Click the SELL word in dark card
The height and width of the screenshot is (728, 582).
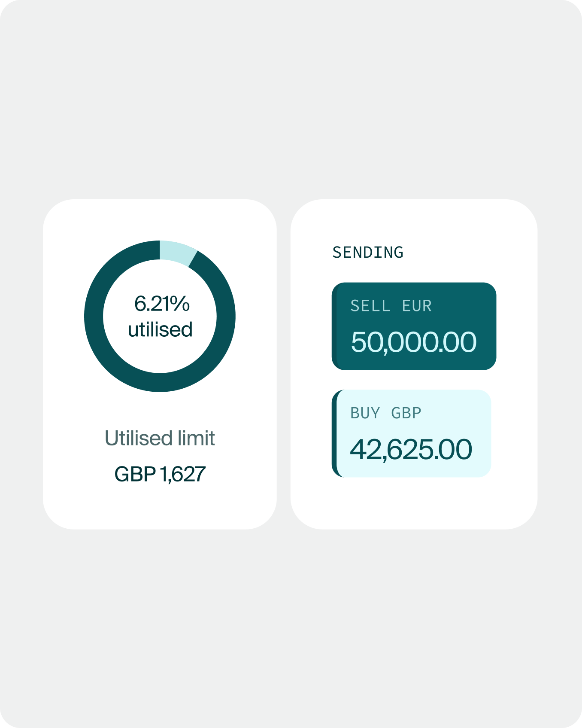pos(370,306)
